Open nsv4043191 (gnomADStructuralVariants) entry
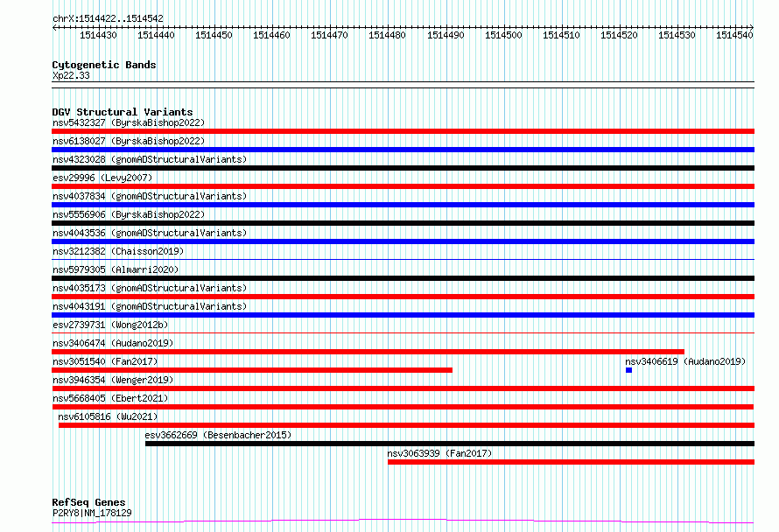The height and width of the screenshot is (532, 779). (150, 306)
